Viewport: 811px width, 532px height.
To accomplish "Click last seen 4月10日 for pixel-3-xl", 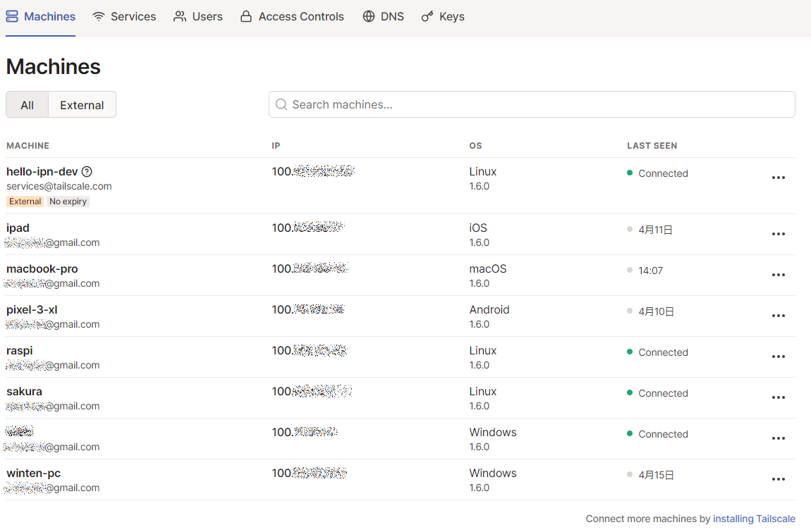I will (656, 311).
